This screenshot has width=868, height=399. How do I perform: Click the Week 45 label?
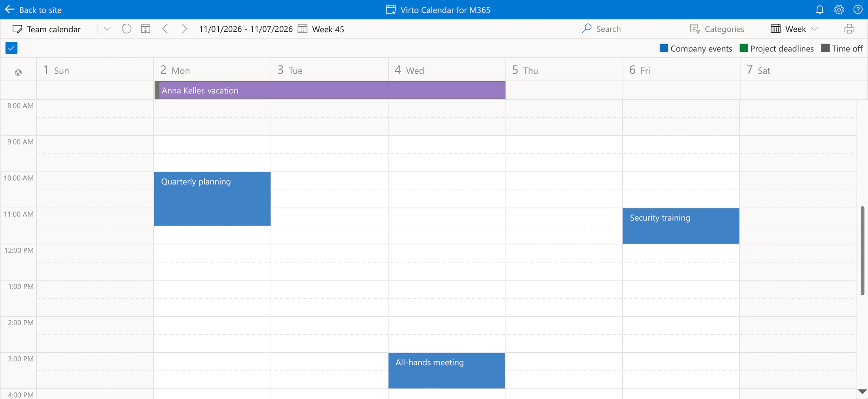(x=328, y=29)
